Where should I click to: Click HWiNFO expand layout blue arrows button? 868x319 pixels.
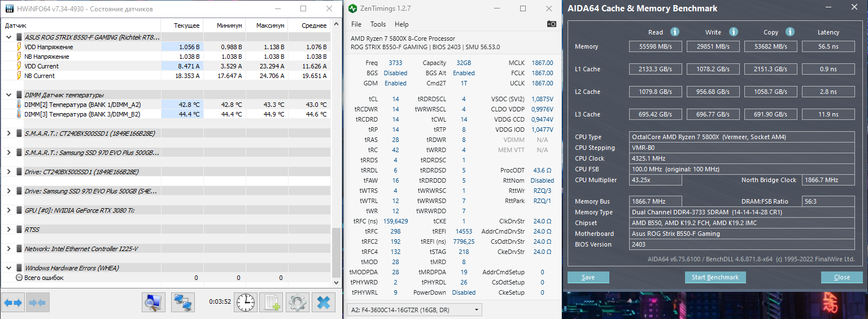point(13,303)
